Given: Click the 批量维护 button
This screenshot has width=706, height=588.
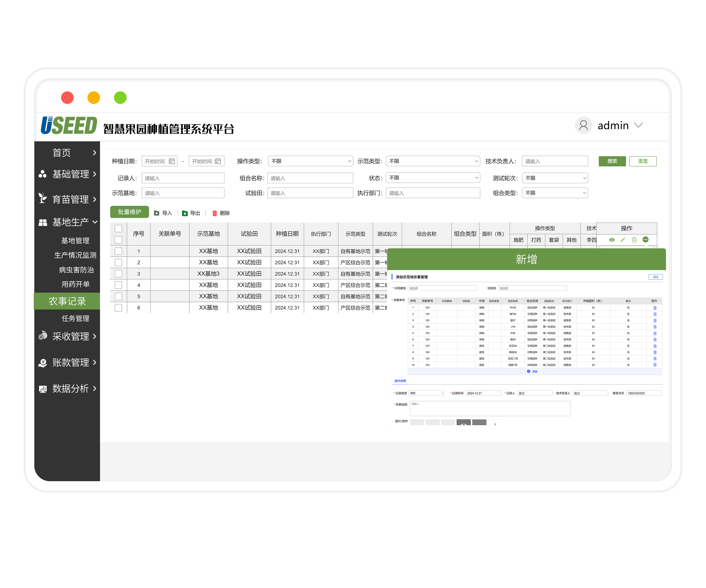Looking at the screenshot, I should tap(129, 212).
